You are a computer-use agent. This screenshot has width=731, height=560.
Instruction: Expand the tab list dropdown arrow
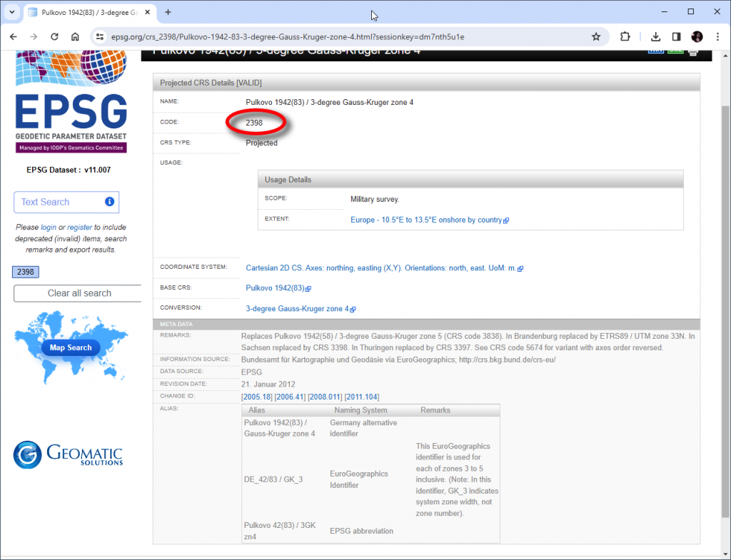[11, 12]
